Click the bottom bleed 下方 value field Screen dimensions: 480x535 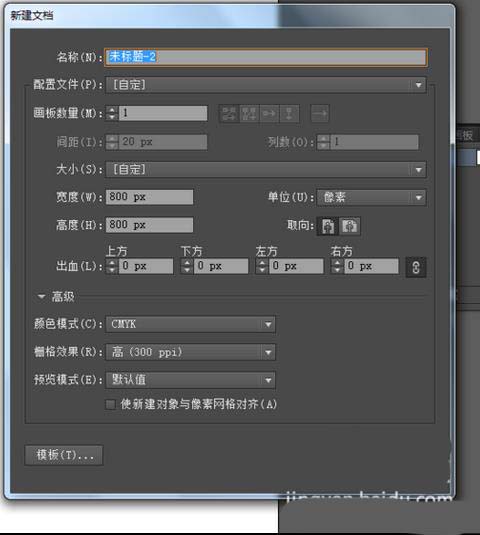[221, 266]
